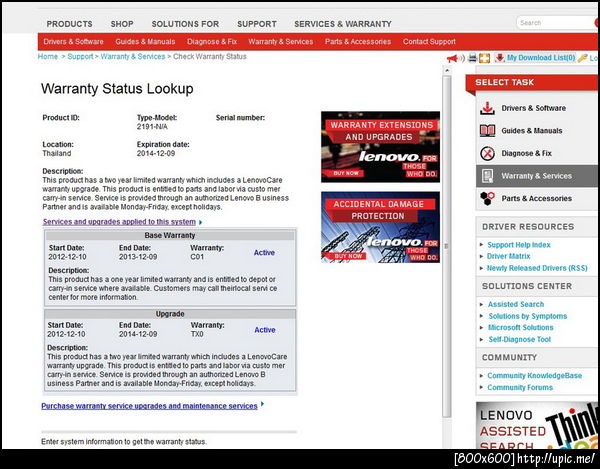Click the Diagnose & Fix circle icon
Image resolution: width=600 pixels, height=469 pixels.
point(487,153)
